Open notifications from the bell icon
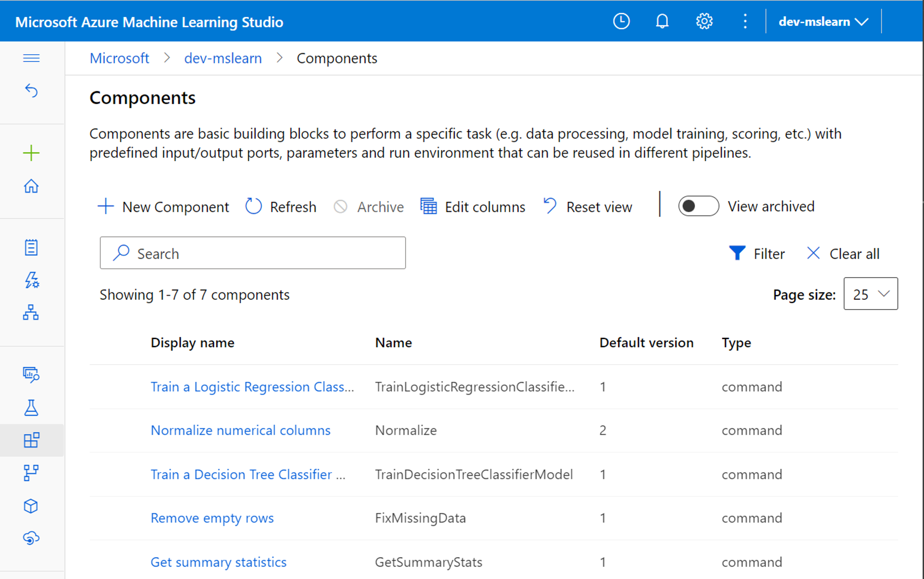The height and width of the screenshot is (579, 924). tap(662, 21)
